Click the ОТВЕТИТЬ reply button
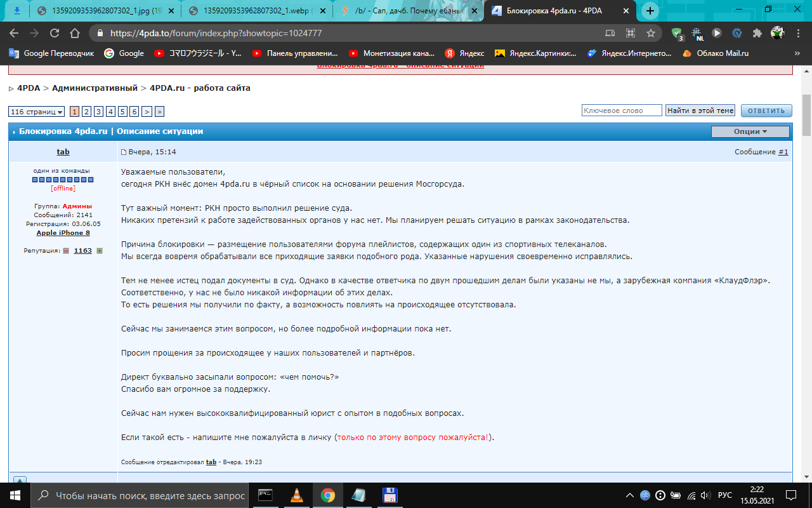This screenshot has height=508, width=812. coord(766,110)
